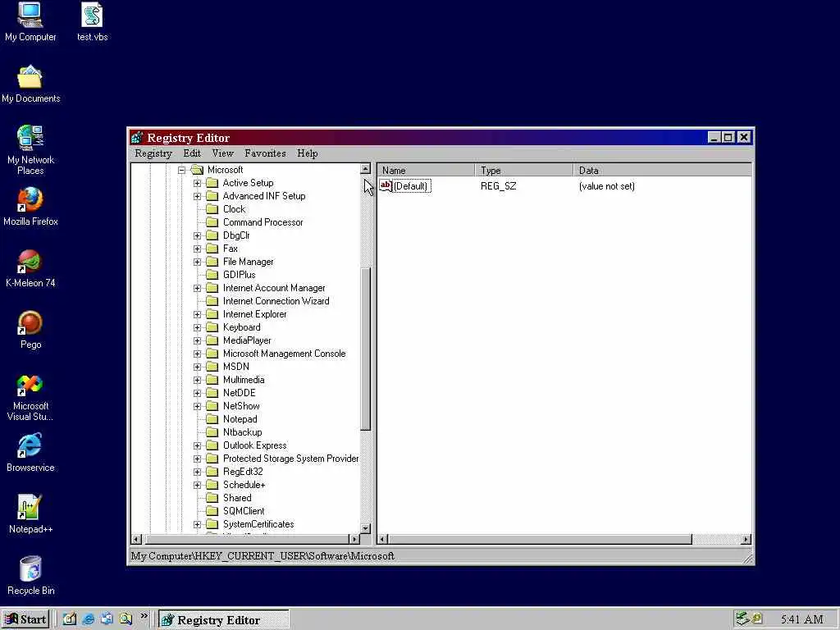Click the Microsoft open folder icon
The width and height of the screenshot is (840, 630).
tap(198, 170)
